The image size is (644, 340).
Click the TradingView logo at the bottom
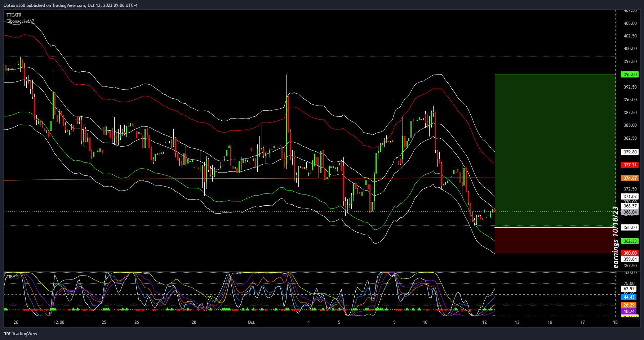pos(21,334)
